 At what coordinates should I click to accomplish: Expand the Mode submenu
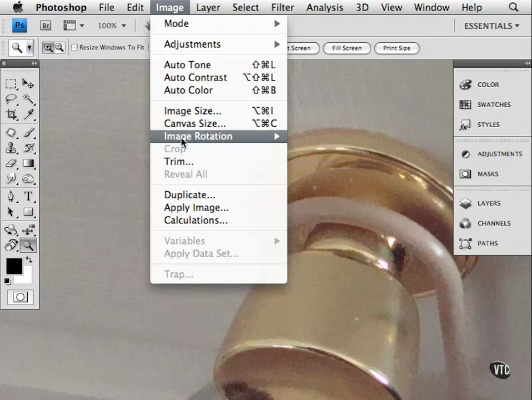(219, 23)
